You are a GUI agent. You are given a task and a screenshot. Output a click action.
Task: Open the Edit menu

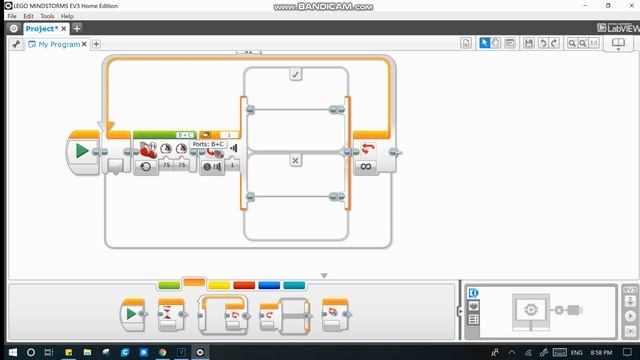point(28,16)
